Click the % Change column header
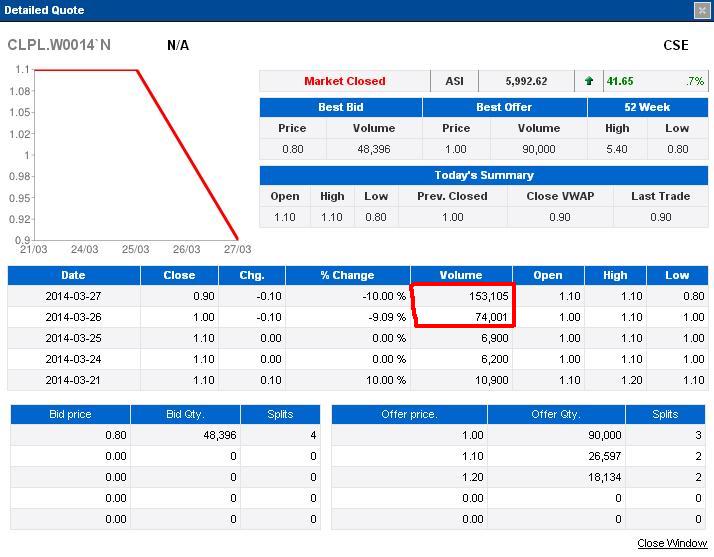The height and width of the screenshot is (557, 714). pos(347,275)
